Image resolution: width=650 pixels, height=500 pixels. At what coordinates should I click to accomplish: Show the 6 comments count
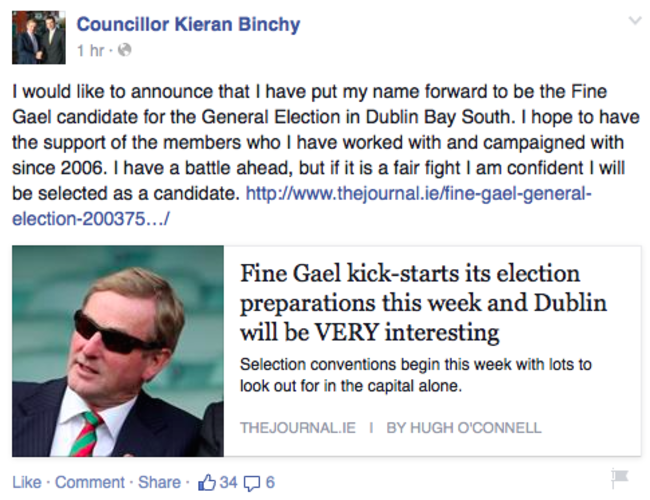coord(270,482)
